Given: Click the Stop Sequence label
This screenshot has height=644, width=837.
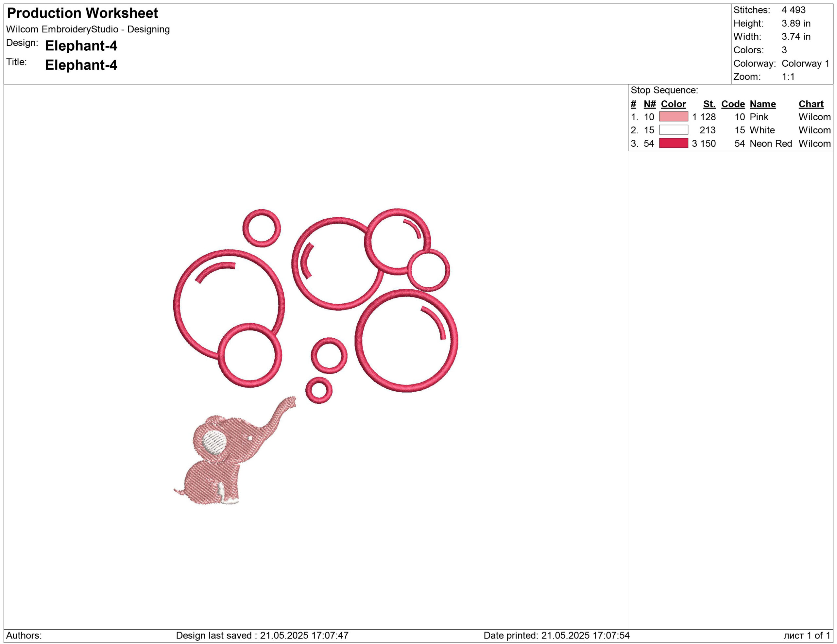Looking at the screenshot, I should [x=664, y=90].
